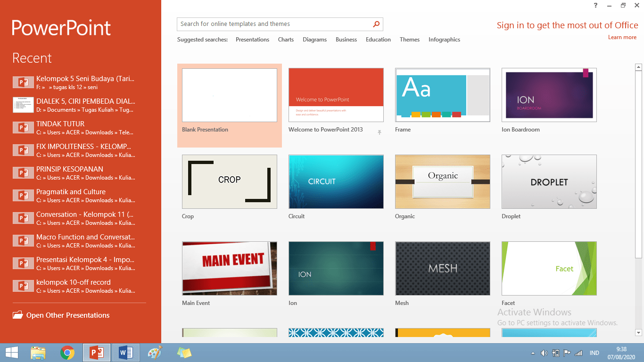Screen dimensions: 644x362
Task: Click the template list scroll down arrow
Action: pyautogui.click(x=639, y=332)
